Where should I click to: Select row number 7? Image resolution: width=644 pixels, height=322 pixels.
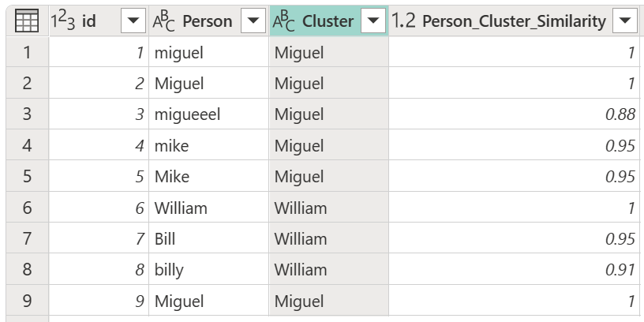[26, 239]
